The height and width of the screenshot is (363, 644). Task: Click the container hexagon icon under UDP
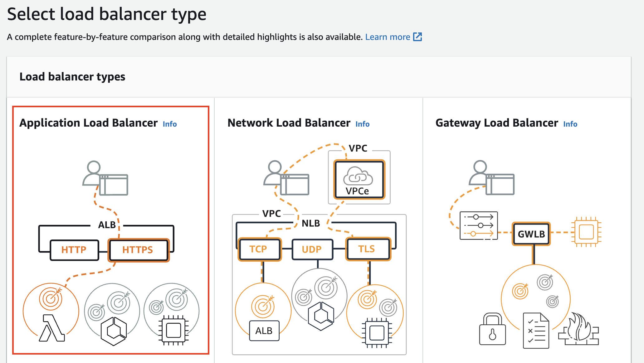click(321, 316)
